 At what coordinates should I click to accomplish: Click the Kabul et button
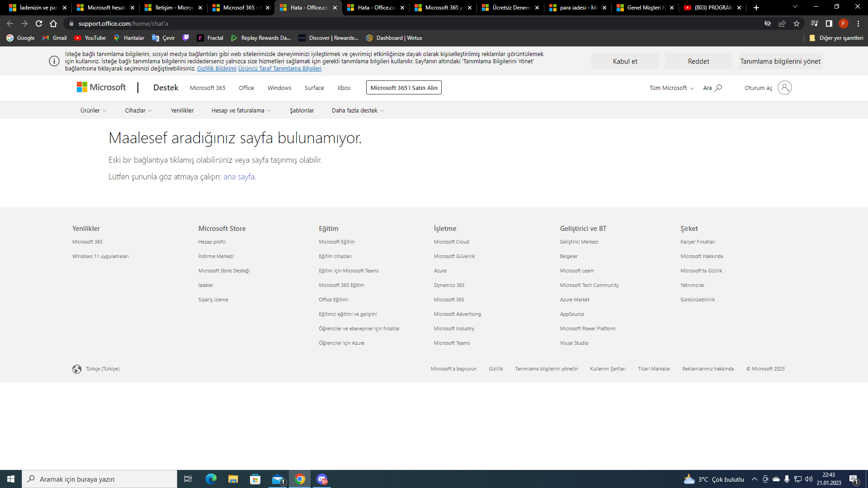click(x=625, y=61)
